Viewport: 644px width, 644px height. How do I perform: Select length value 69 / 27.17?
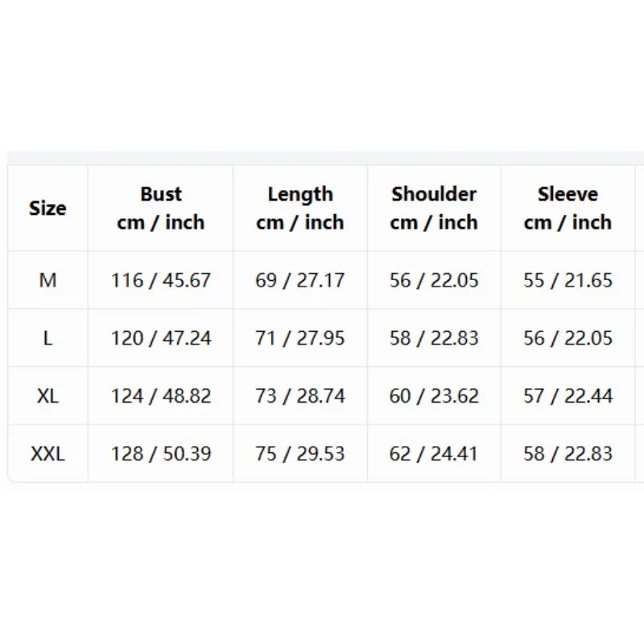pyautogui.click(x=299, y=280)
